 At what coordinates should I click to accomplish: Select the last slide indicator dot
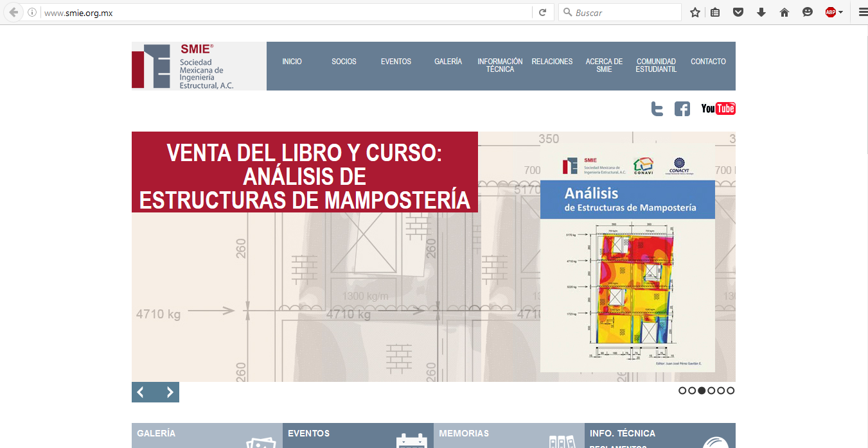[x=731, y=390]
